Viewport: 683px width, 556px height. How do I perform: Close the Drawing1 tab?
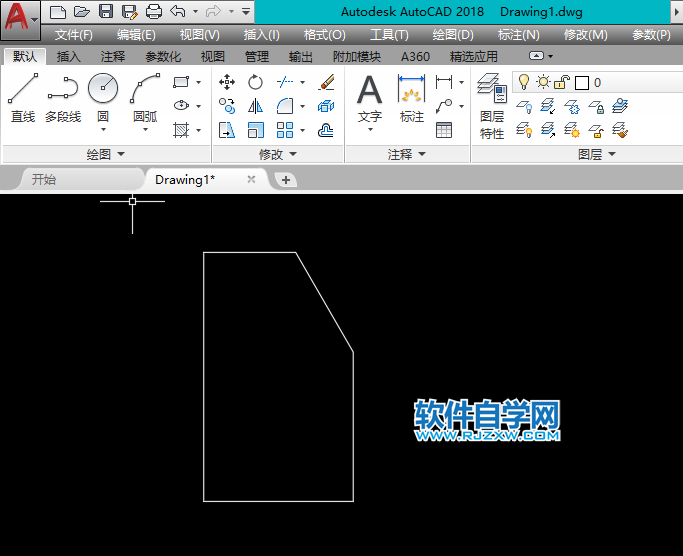251,179
